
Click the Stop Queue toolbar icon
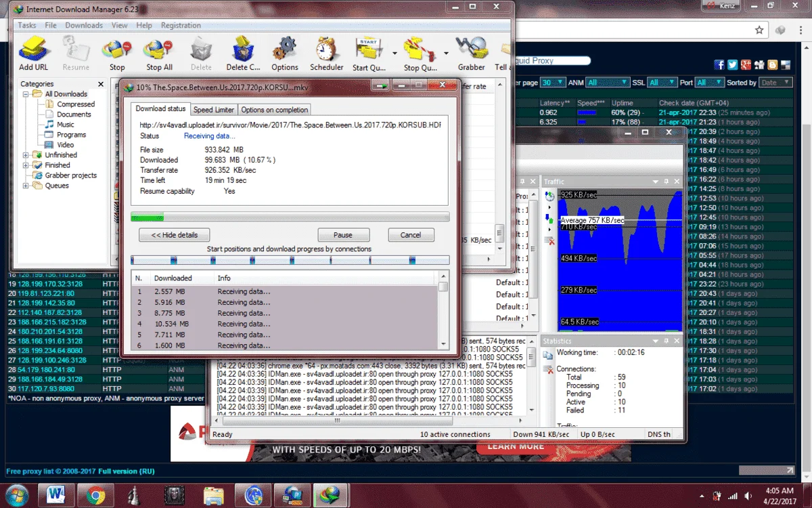(x=420, y=54)
